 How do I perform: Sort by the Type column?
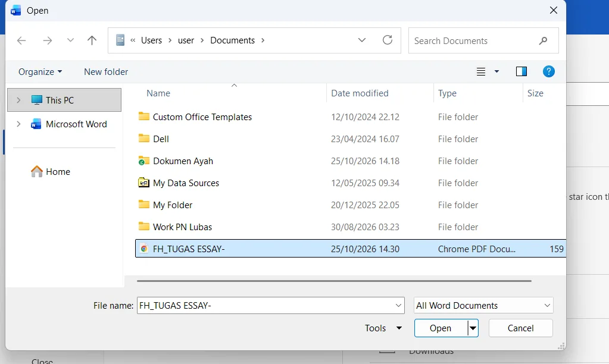click(x=447, y=93)
